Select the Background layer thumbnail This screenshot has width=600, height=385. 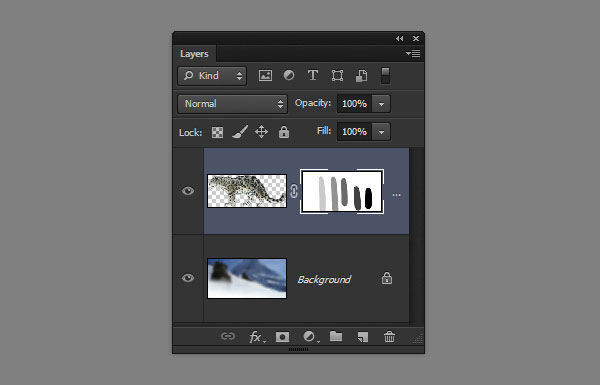247,278
